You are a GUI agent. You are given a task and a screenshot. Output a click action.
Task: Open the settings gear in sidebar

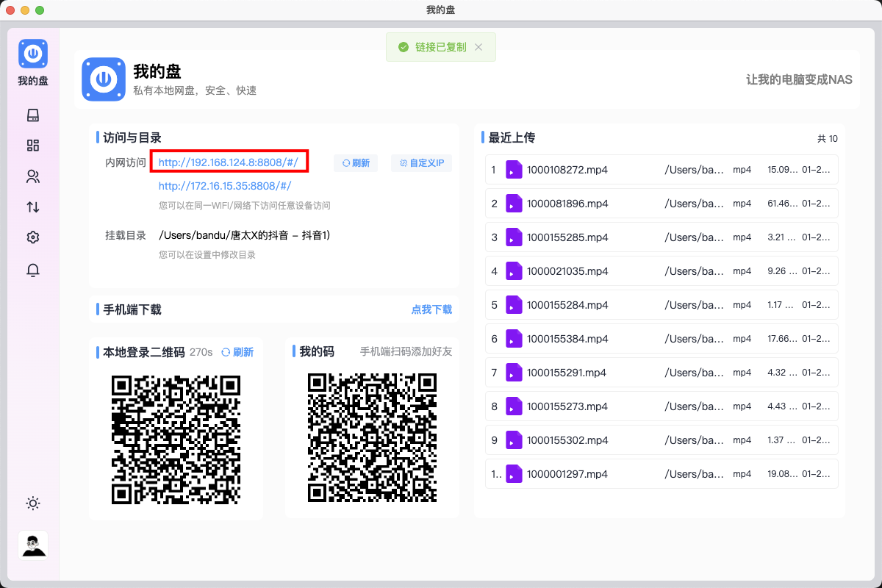(33, 237)
